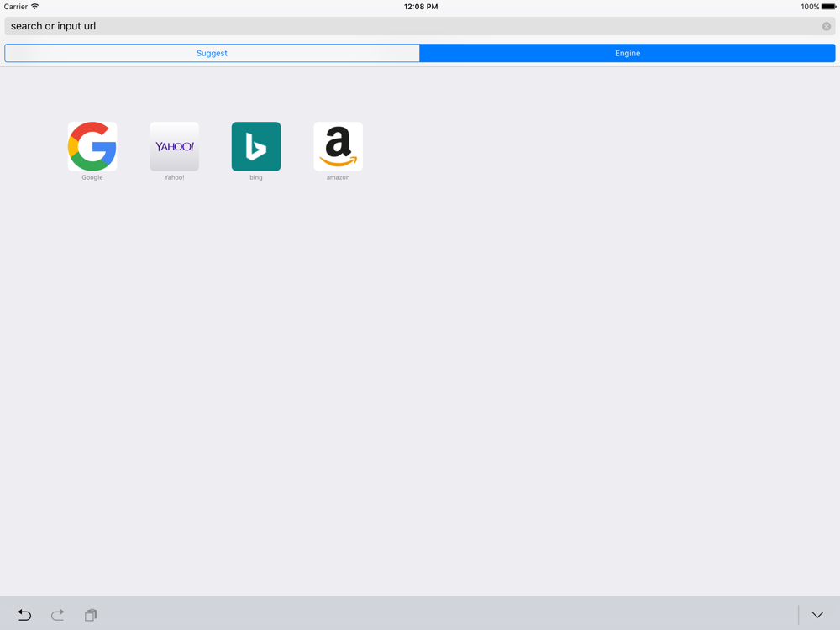The image size is (840, 630).
Task: Clear the url field with the x button
Action: [827, 26]
